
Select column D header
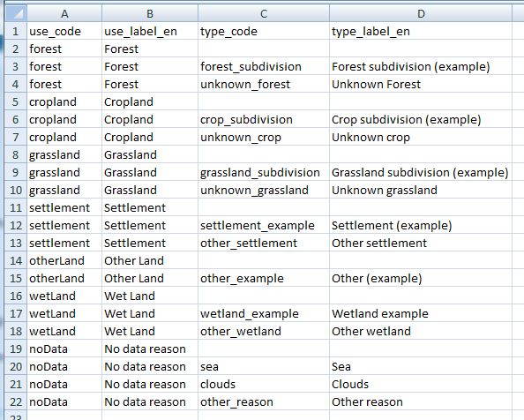(421, 13)
